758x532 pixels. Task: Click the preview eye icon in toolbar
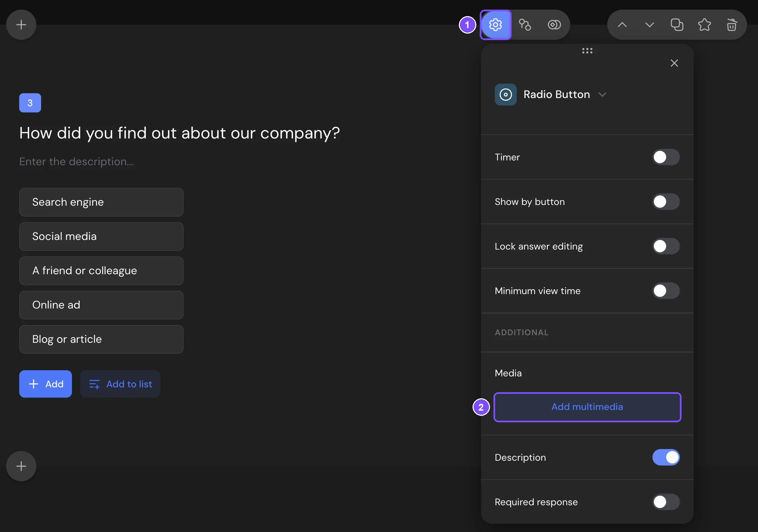(554, 25)
